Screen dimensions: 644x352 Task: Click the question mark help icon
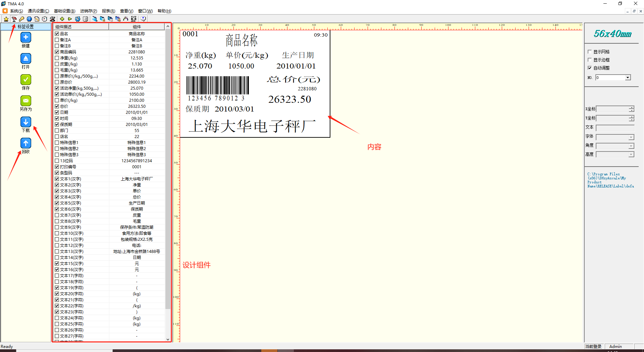coord(143,19)
